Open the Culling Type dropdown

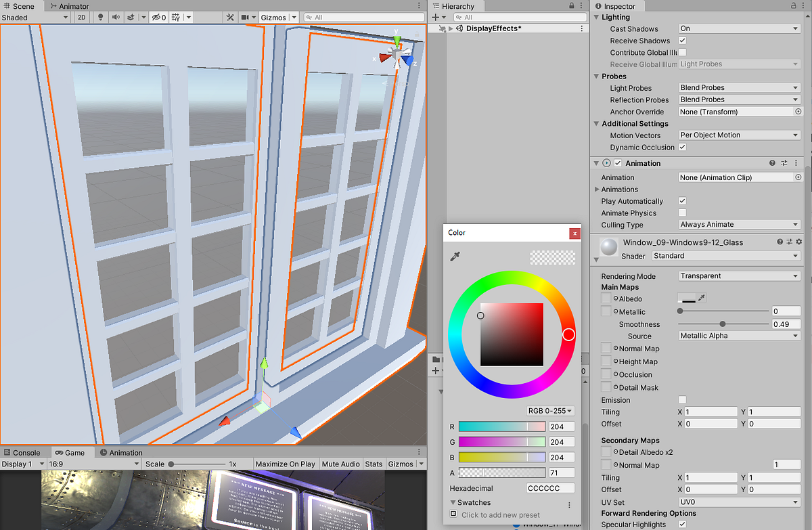(739, 224)
